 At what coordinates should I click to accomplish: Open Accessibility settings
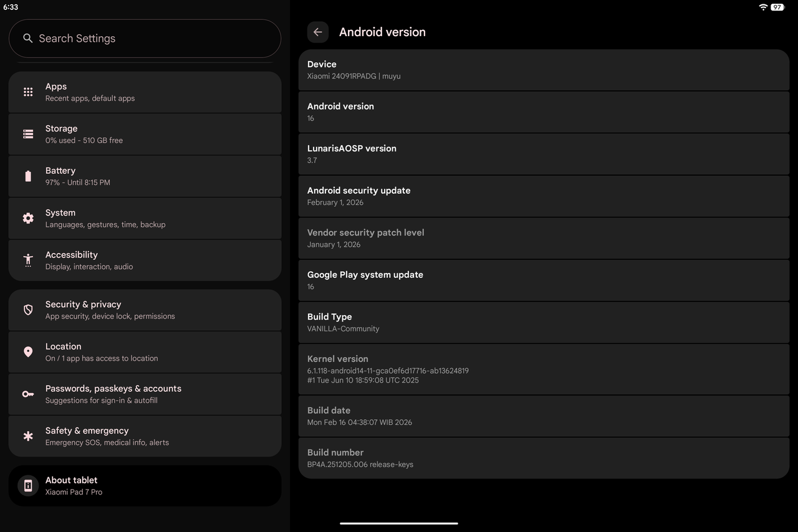pos(145,260)
